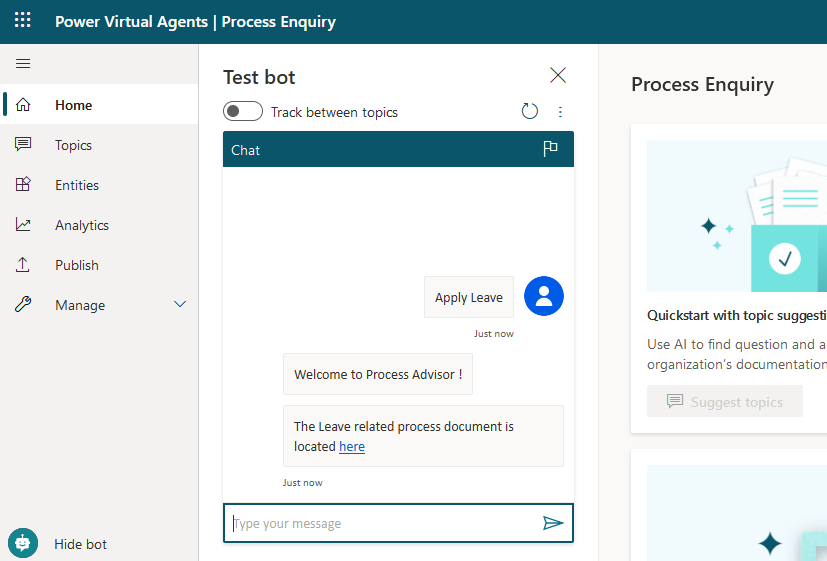Click the Publish upload arrow icon
This screenshot has height=561, width=827.
pos(23,265)
